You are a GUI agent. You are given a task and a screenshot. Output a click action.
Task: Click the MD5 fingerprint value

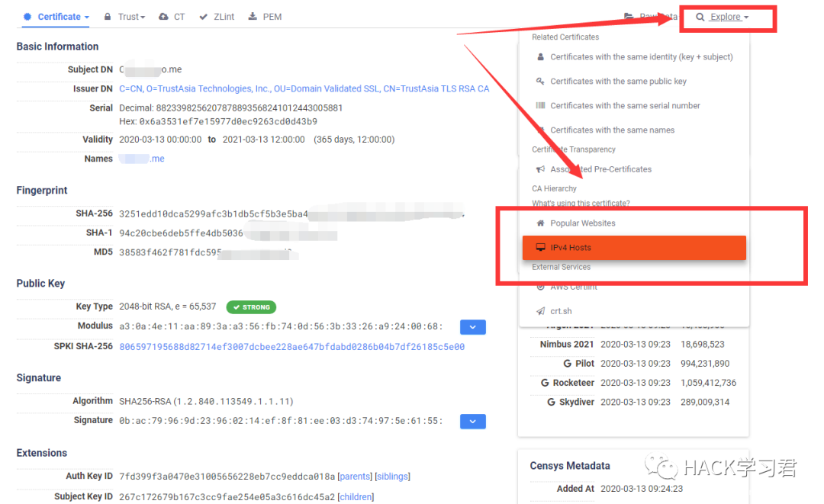tap(208, 252)
